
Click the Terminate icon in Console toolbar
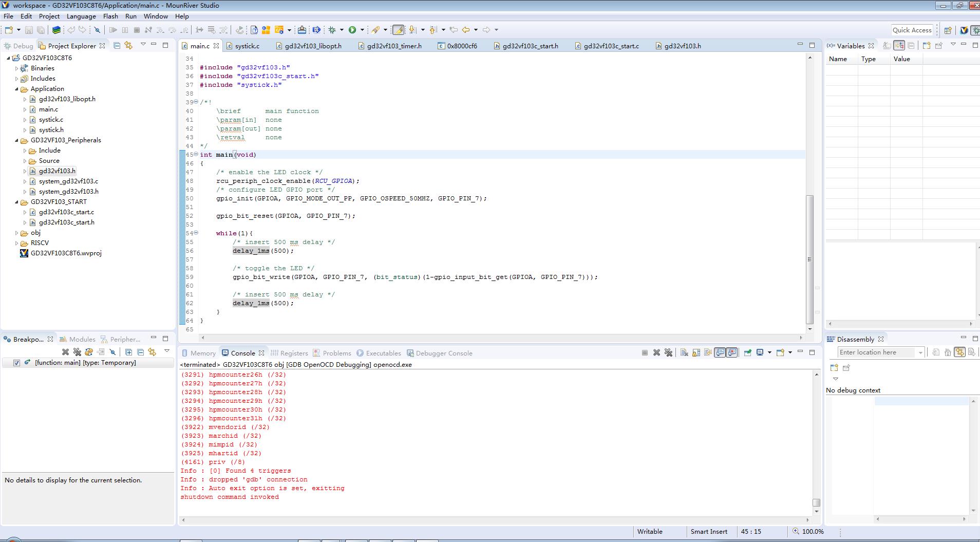[645, 352]
